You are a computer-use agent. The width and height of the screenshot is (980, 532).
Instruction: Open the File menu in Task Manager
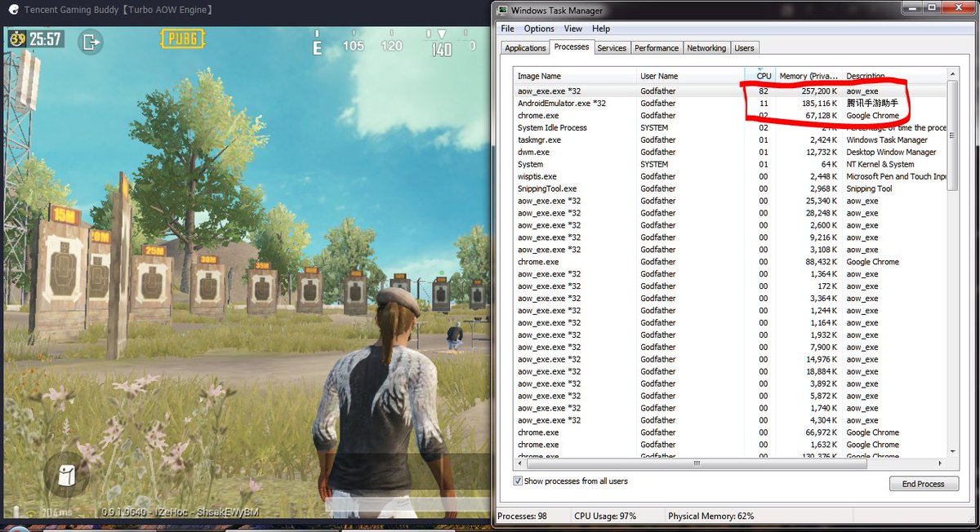point(508,29)
